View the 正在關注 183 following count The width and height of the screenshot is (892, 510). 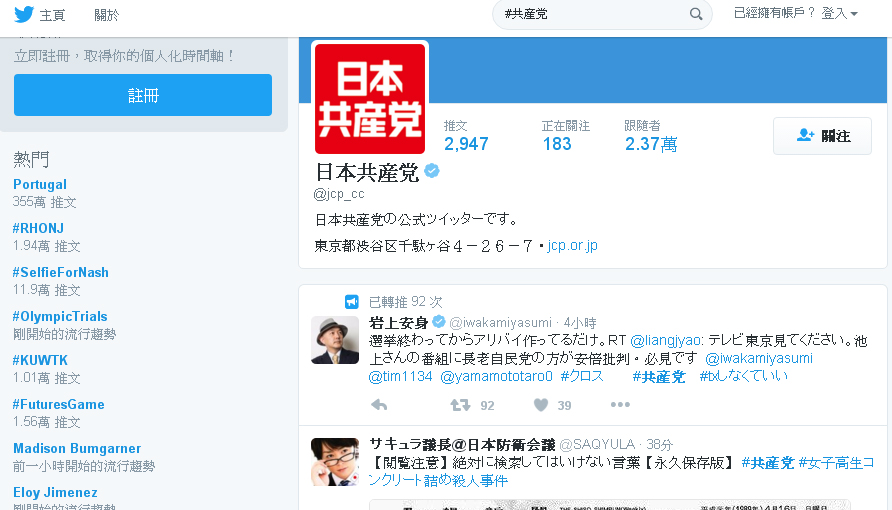[565, 135]
